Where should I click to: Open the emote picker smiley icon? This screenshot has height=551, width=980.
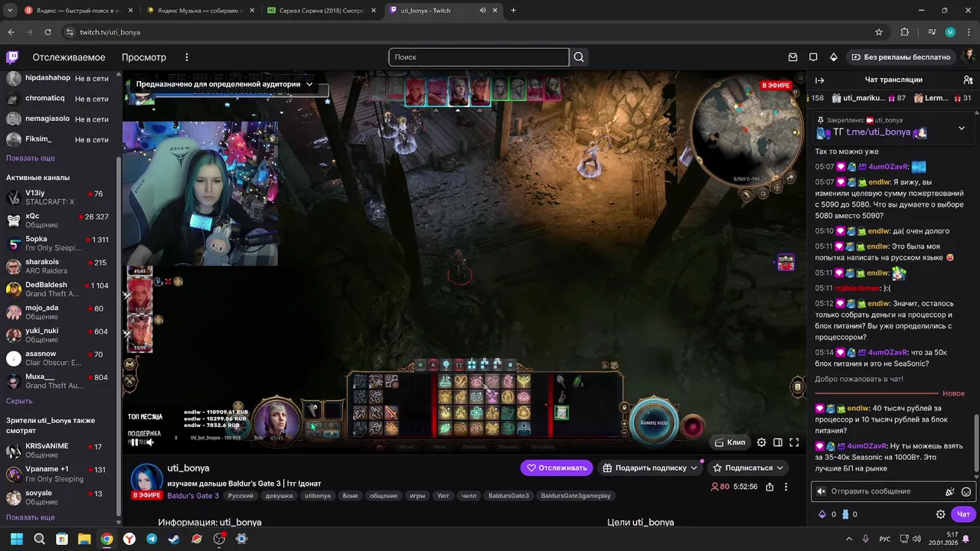coord(966,492)
